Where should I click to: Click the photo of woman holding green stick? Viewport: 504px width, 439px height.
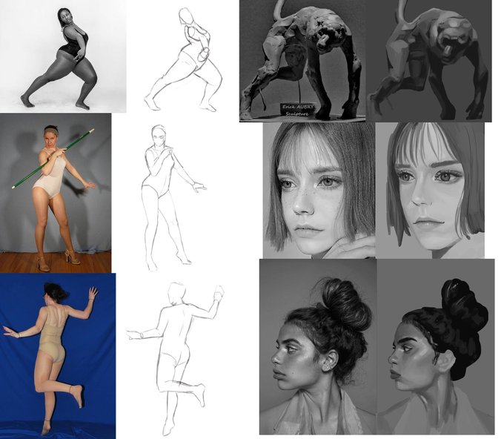tap(56, 193)
